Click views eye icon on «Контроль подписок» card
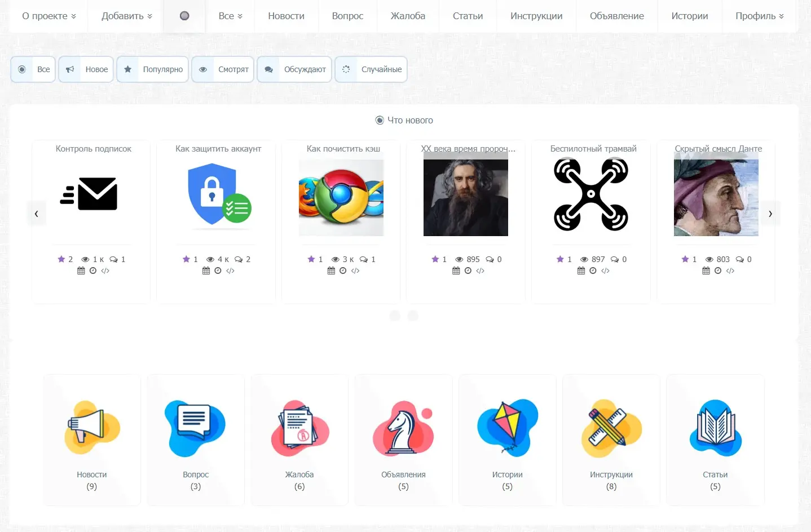Image resolution: width=811 pixels, height=532 pixels. (x=86, y=260)
